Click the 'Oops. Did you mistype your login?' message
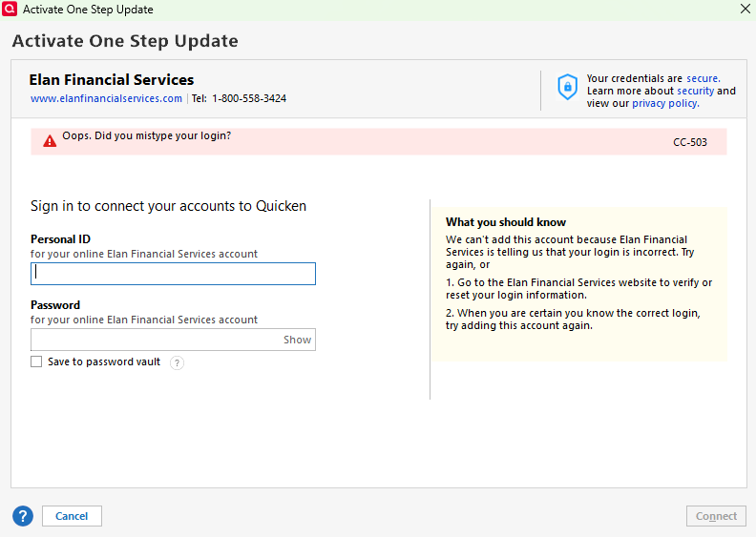 147,135
